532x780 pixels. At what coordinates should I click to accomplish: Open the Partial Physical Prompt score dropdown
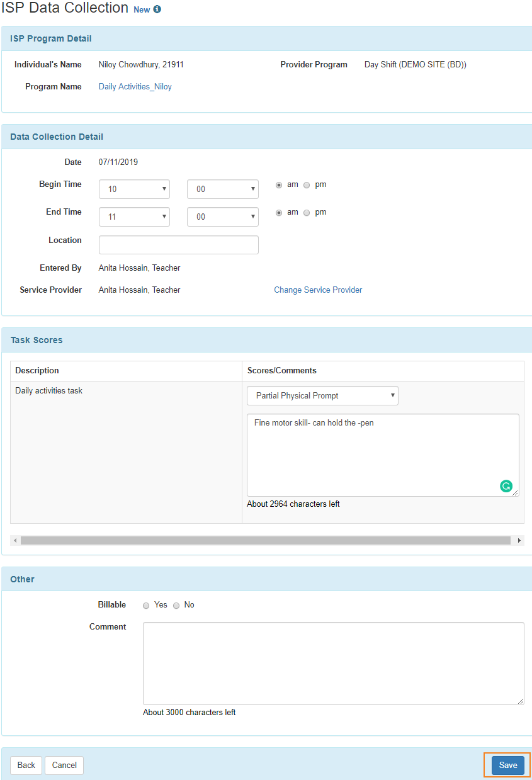(x=322, y=395)
